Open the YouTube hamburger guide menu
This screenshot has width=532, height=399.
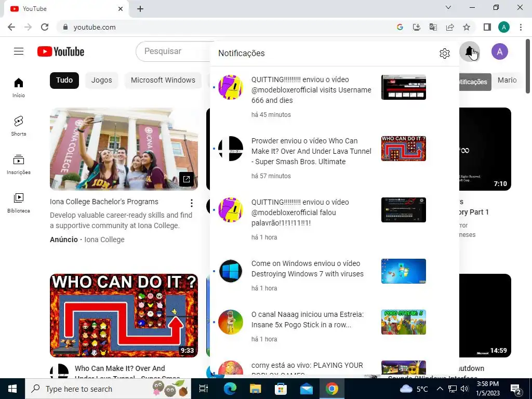coord(19,51)
